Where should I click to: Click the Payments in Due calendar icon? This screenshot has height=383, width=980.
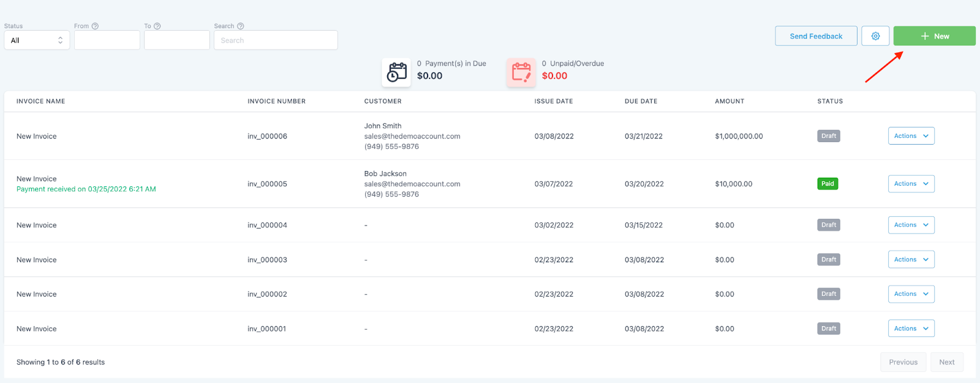(396, 72)
